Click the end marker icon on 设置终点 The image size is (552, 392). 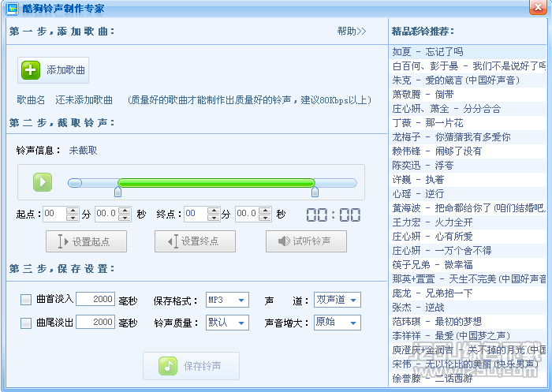(x=173, y=241)
